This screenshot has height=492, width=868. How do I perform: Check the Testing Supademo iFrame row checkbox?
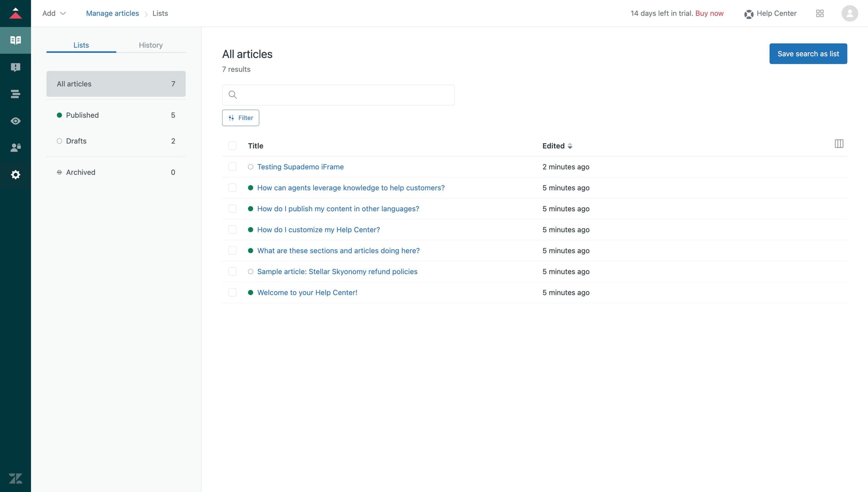232,167
